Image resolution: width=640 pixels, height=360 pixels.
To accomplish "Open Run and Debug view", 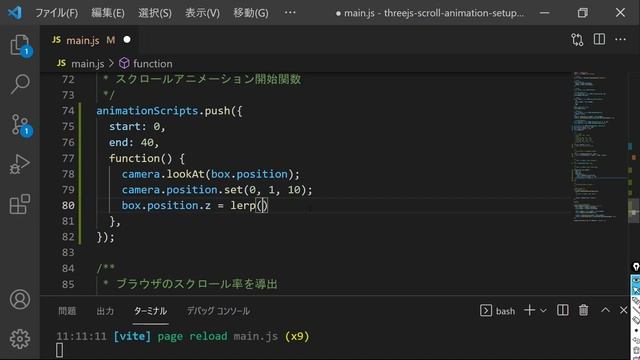I will click(20, 164).
